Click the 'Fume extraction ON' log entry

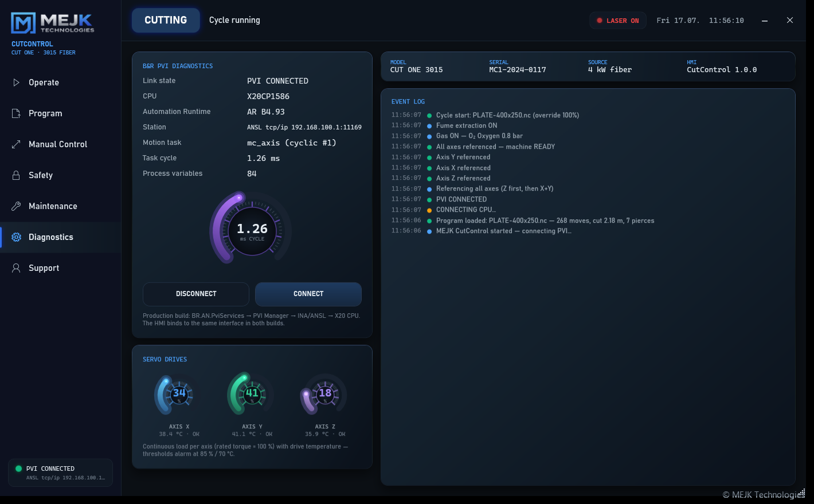click(x=467, y=125)
